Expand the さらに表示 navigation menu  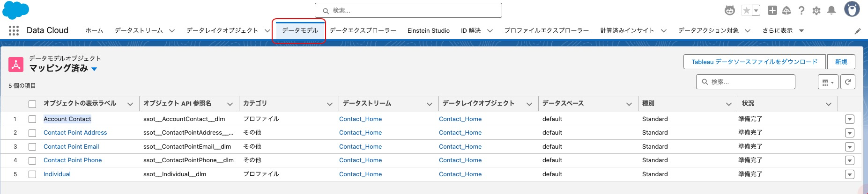tap(783, 30)
